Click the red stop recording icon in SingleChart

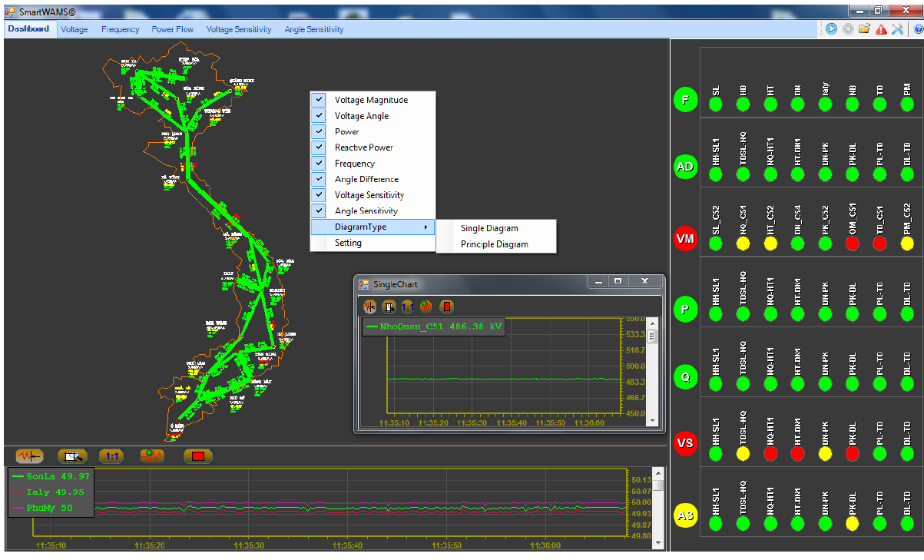click(447, 307)
